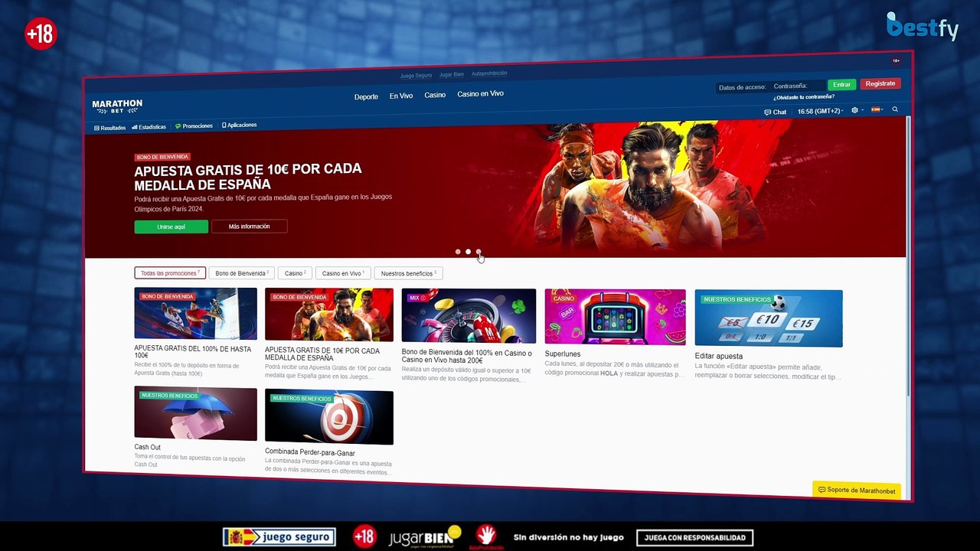Viewport: 980px width, 551px height.
Task: Click the Editar apuesta promotion title
Action: point(719,356)
